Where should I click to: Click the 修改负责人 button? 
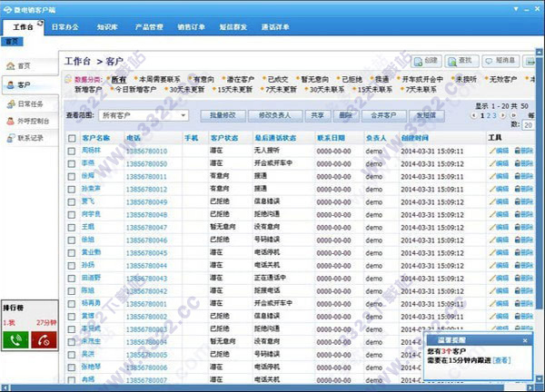click(x=274, y=115)
